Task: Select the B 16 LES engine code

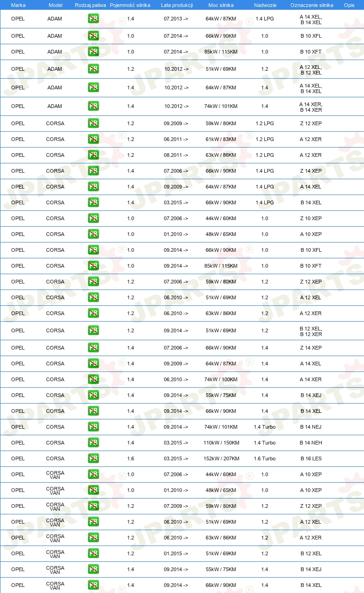Action: 311,458
